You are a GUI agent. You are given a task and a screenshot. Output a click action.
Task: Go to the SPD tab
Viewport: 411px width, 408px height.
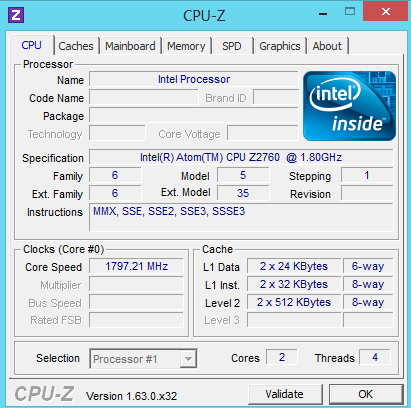point(232,46)
